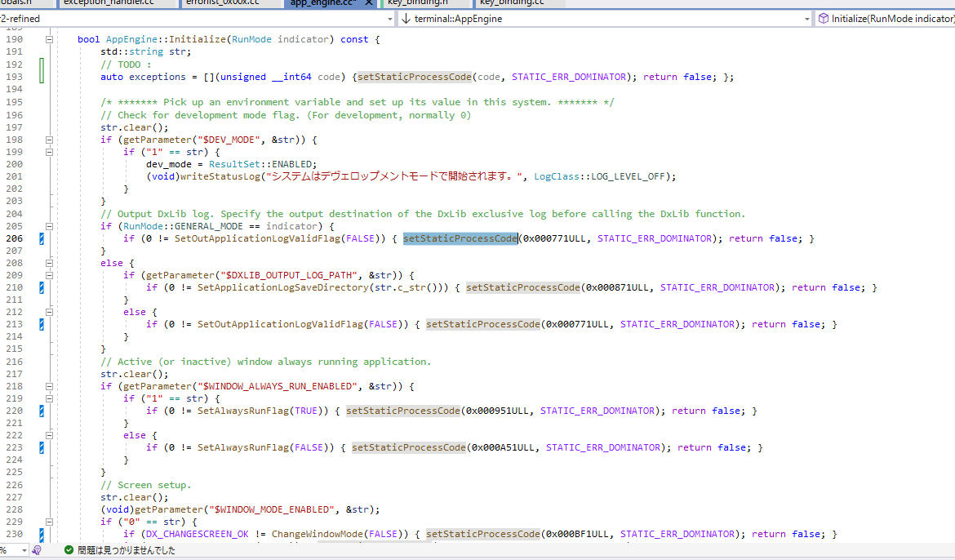Click the "// TODO :" comment
The width and height of the screenshot is (955, 560).
pos(126,64)
